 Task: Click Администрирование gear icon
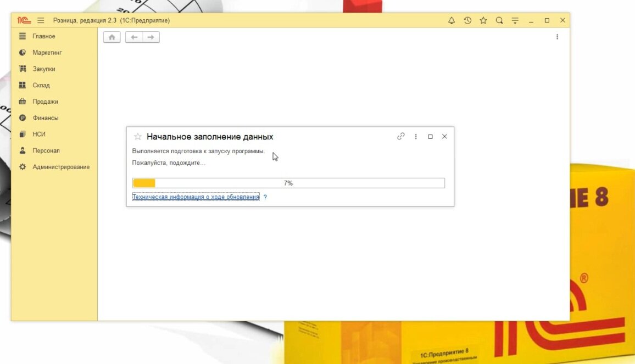pyautogui.click(x=23, y=167)
